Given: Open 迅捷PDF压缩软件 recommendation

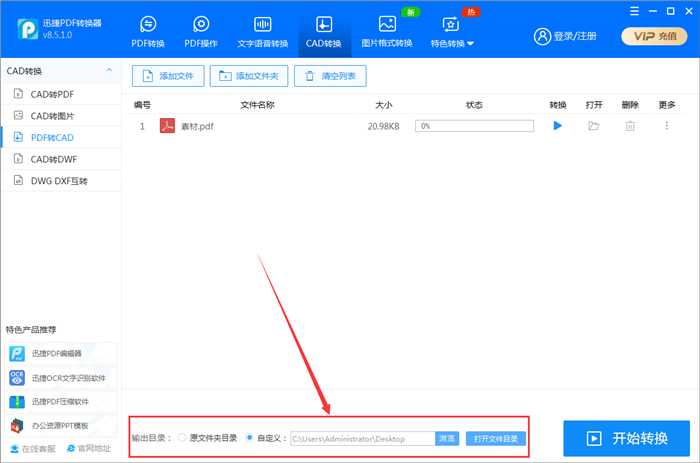Looking at the screenshot, I should click(61, 401).
